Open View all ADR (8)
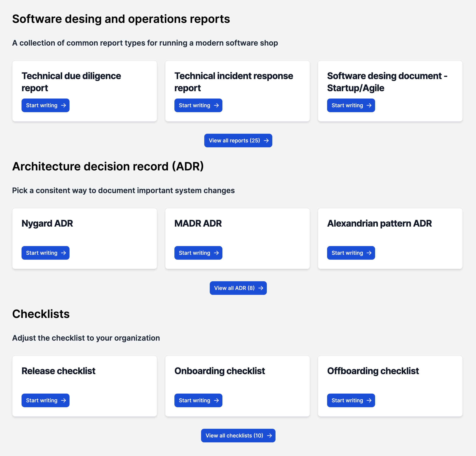Screen dimensions: 476x456 238,288
